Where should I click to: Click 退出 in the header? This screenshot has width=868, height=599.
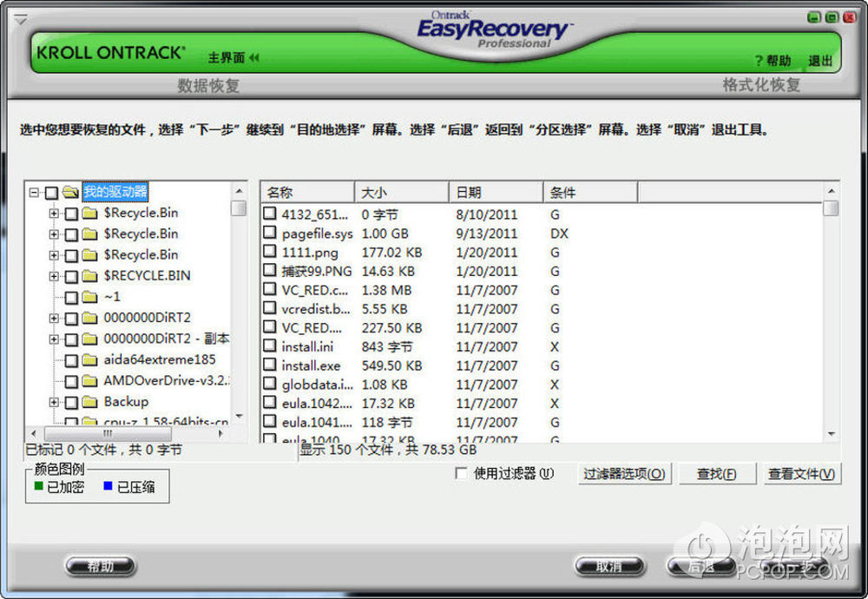pos(820,61)
